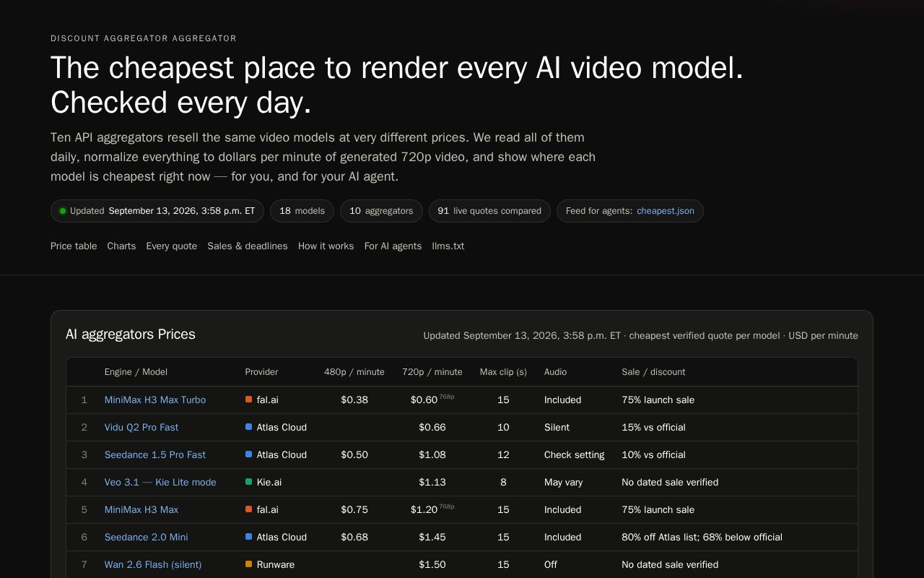The image size is (924, 578).
Task: Click the Sale / discount column header
Action: point(653,372)
